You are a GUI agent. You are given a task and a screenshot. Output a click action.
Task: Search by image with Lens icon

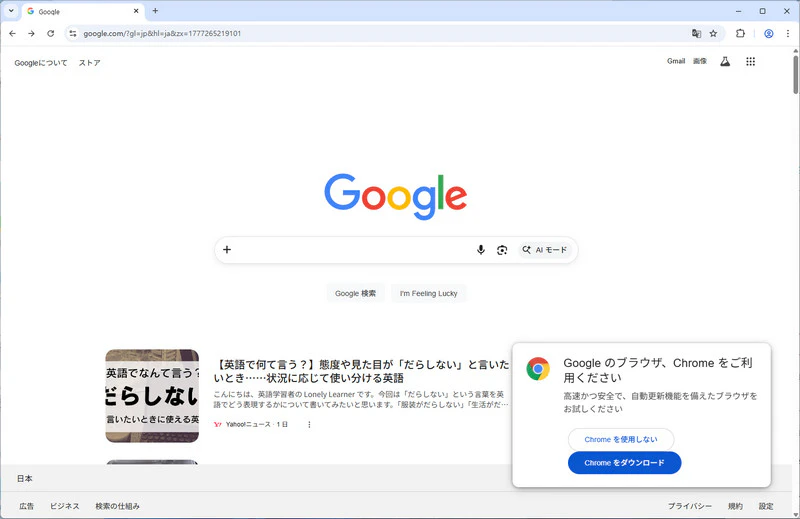coord(502,250)
